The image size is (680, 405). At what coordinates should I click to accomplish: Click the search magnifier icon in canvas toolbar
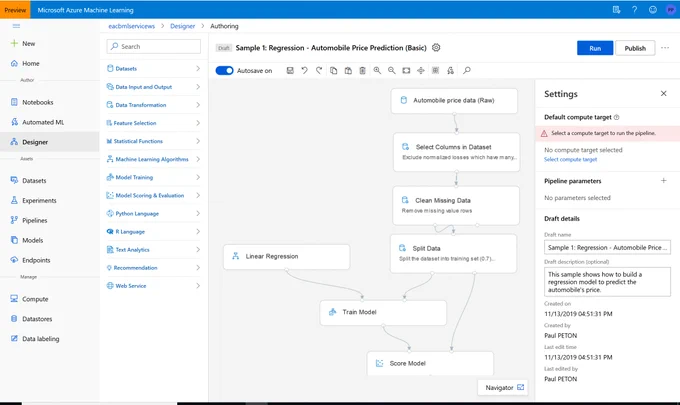tap(467, 70)
